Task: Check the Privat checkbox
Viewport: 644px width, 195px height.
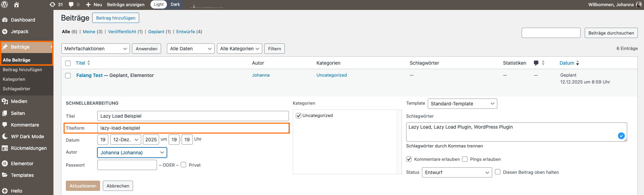Action: tap(183, 165)
